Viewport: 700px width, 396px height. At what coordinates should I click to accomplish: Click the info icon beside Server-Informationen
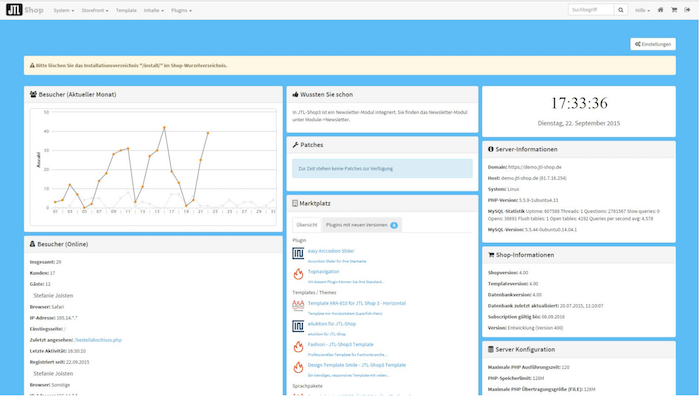(491, 149)
